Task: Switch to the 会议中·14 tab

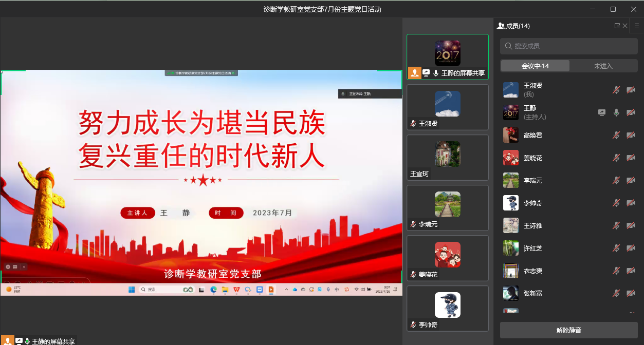Action: point(535,66)
